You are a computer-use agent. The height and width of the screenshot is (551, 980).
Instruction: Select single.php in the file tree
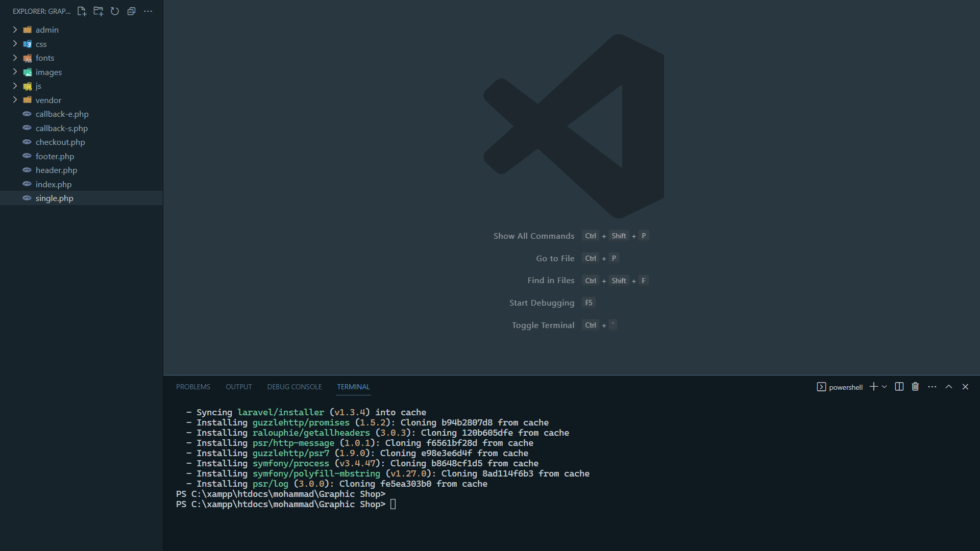pyautogui.click(x=82, y=198)
